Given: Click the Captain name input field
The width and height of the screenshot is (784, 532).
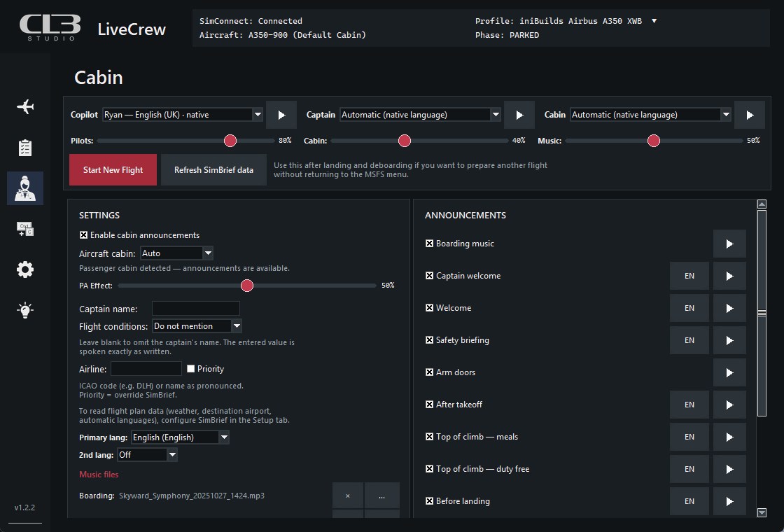Looking at the screenshot, I should (195, 309).
